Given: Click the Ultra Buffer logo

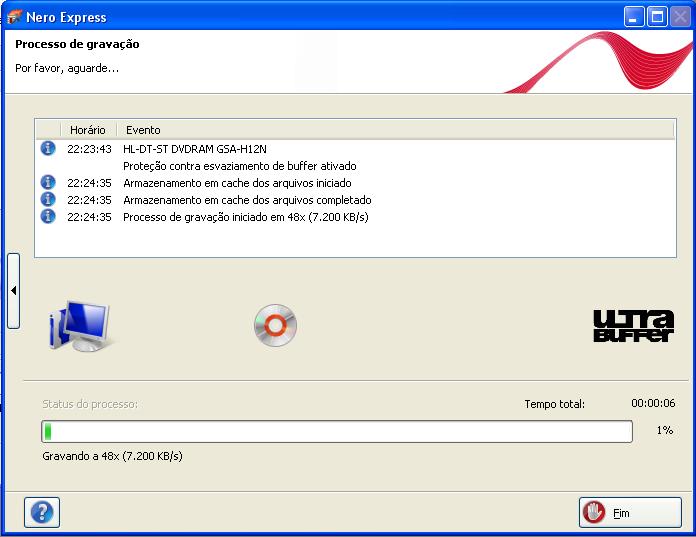Looking at the screenshot, I should coord(633,326).
